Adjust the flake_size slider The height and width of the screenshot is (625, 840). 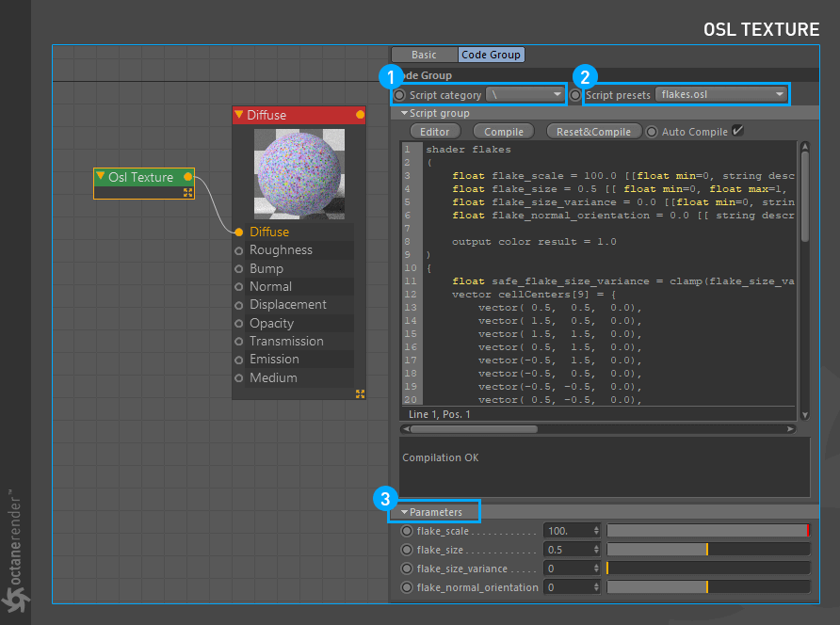707,550
